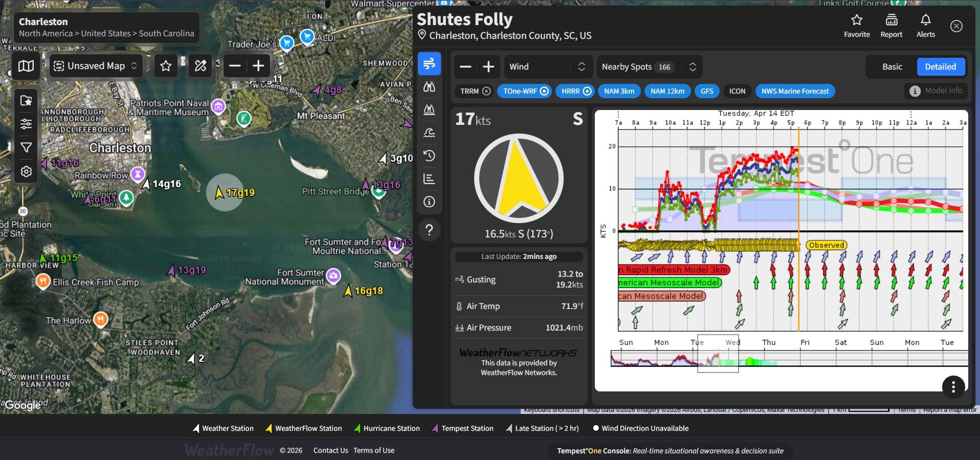Screen dimensions: 980x460
Task: Select the wind view sidebar icon
Action: click(x=430, y=63)
